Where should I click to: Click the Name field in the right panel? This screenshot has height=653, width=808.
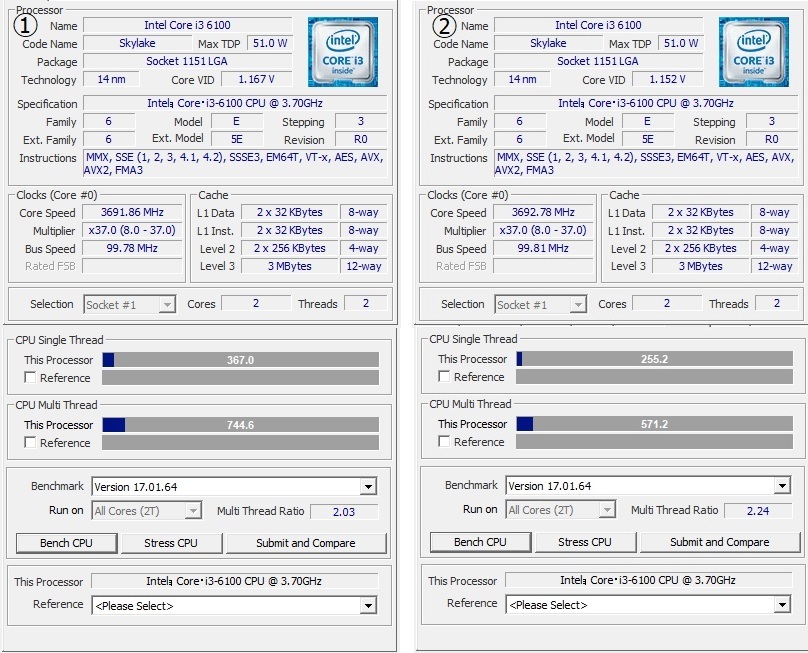(x=599, y=25)
